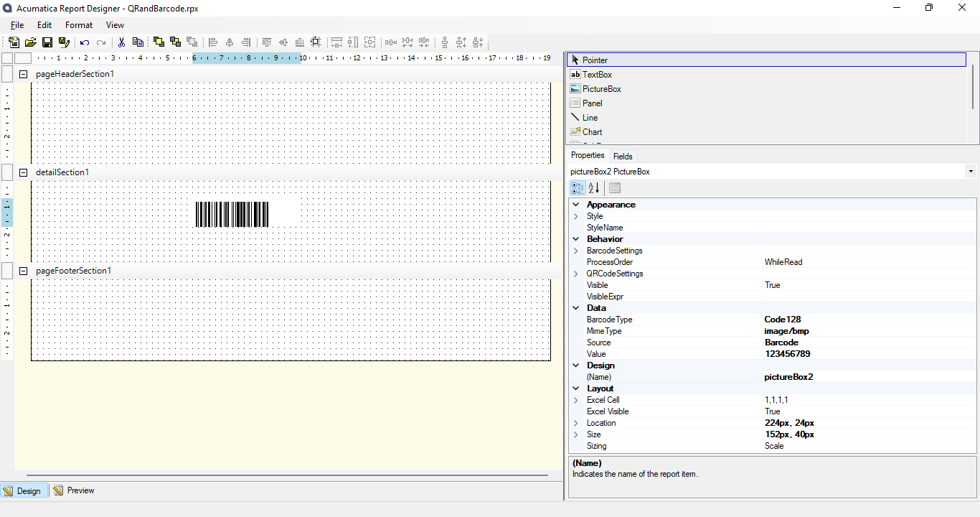Select the Pointer tool in the toolbox
The height and width of the screenshot is (517, 980).
(766, 60)
